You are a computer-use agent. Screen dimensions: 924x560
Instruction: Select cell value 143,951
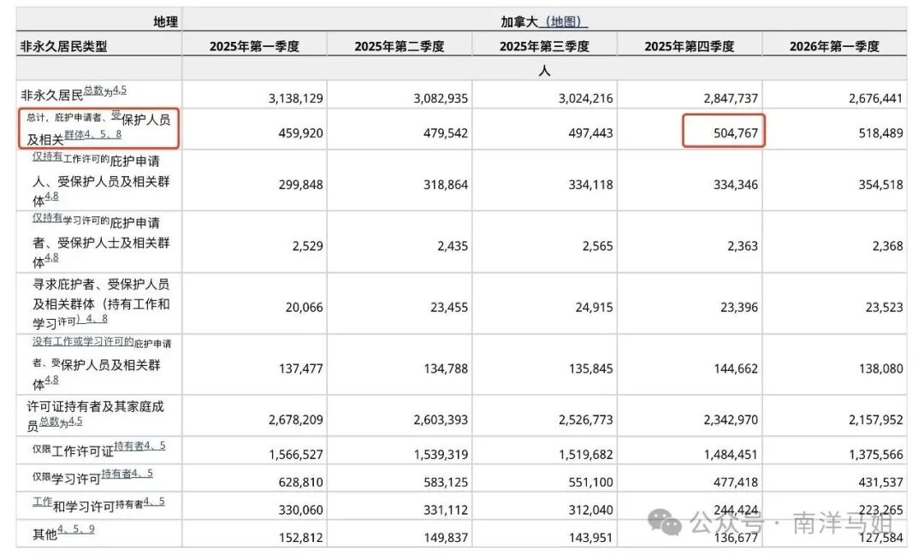click(x=590, y=538)
